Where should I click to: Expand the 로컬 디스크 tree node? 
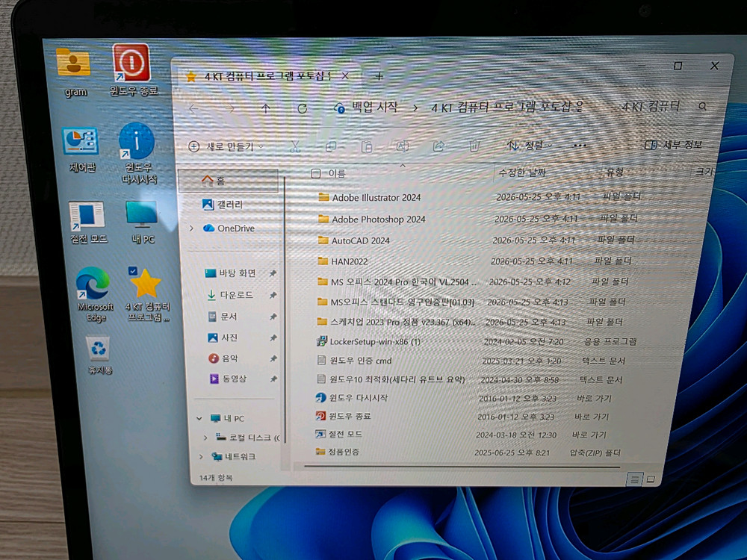(205, 437)
